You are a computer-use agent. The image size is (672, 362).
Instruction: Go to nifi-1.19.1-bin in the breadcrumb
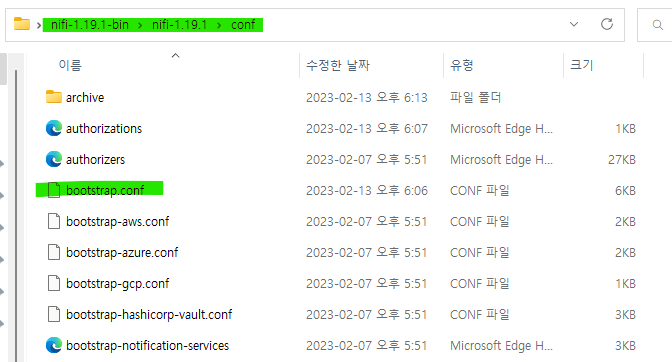(90, 25)
